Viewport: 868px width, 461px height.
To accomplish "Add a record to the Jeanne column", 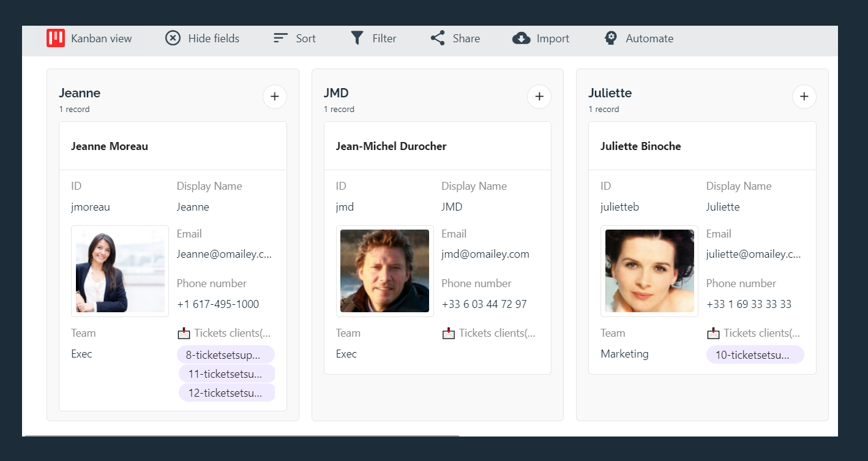I will click(x=275, y=97).
